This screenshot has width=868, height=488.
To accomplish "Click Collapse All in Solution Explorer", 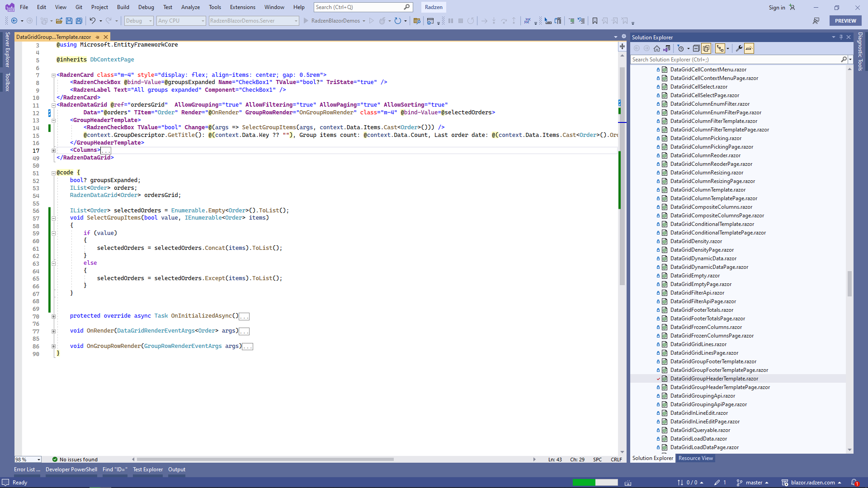I will point(696,48).
